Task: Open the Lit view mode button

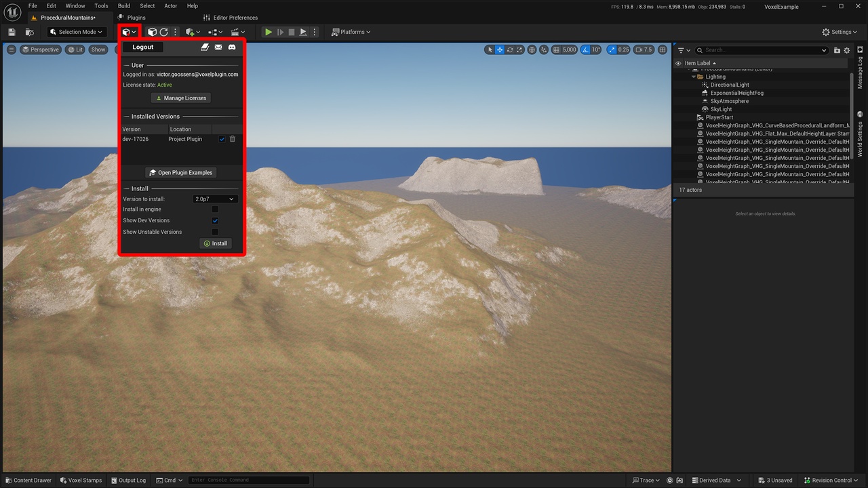Action: 75,49
